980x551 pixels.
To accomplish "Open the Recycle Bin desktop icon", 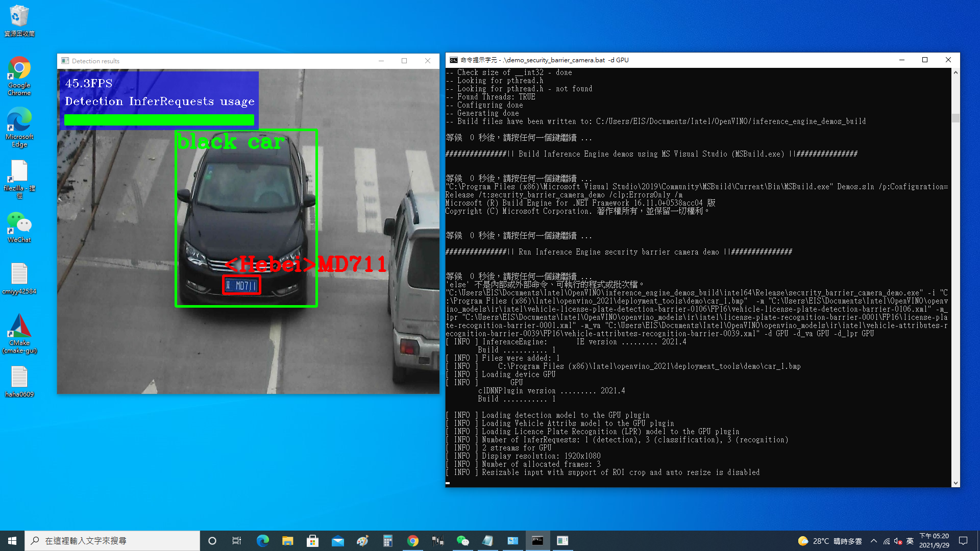I will pos(19,20).
